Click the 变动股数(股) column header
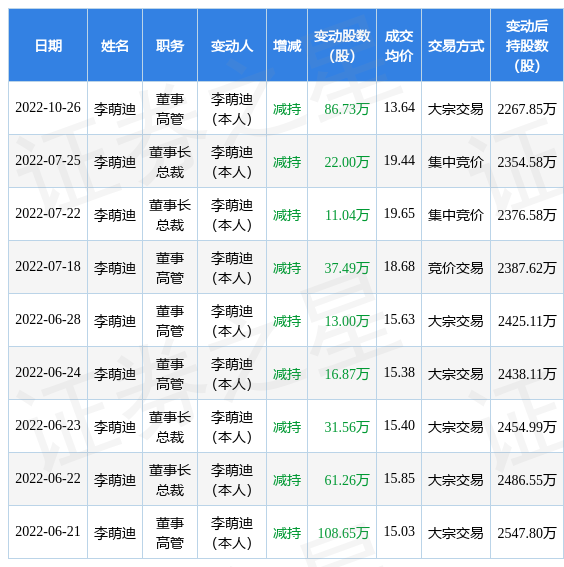This screenshot has width=564, height=567. tap(342, 46)
